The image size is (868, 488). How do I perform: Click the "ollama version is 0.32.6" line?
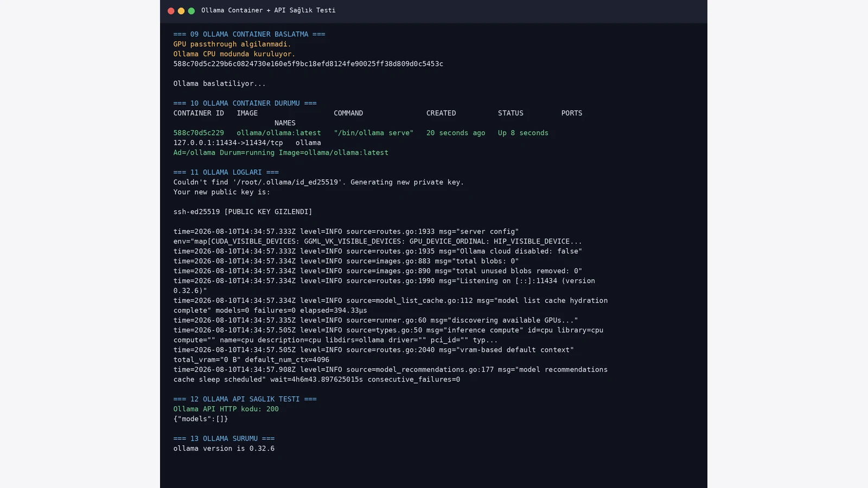(224, 448)
